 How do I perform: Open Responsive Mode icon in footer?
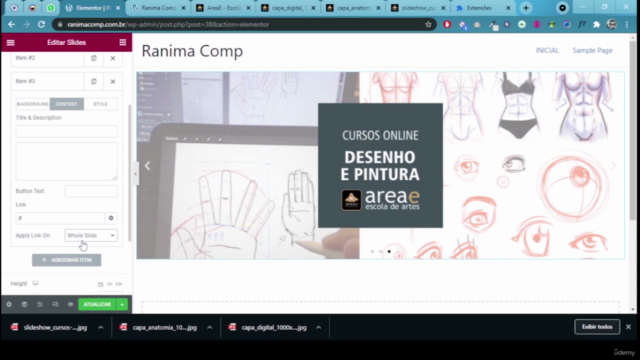tap(55, 304)
